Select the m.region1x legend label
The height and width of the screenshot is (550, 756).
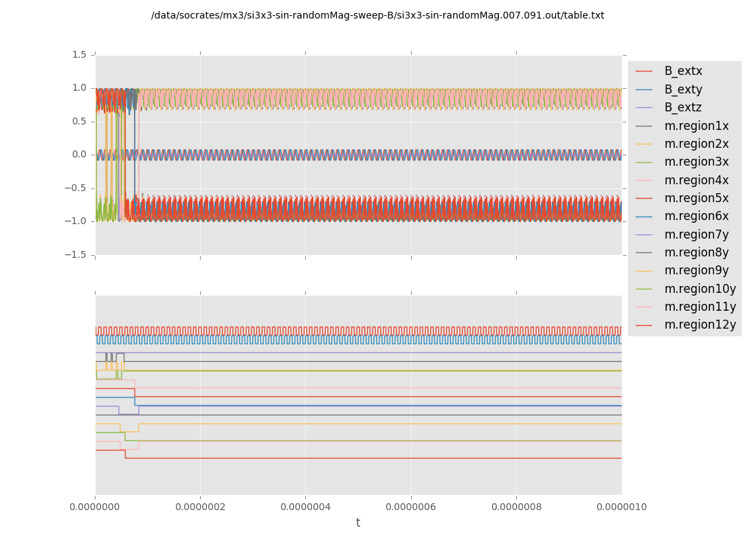pyautogui.click(x=696, y=126)
